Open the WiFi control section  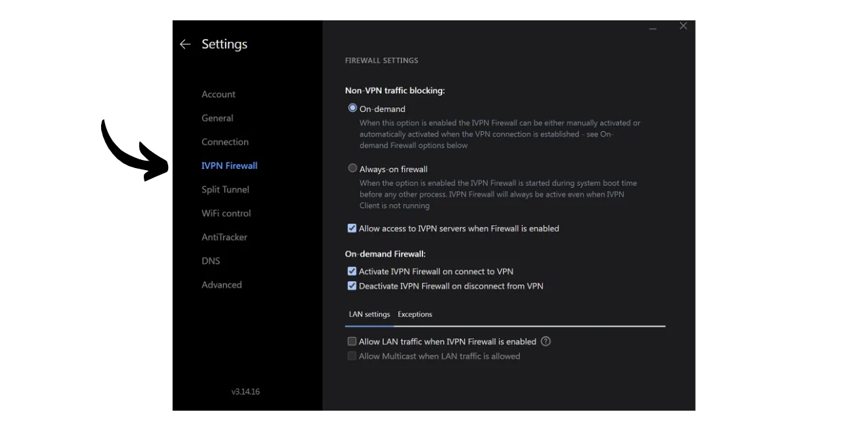click(226, 213)
